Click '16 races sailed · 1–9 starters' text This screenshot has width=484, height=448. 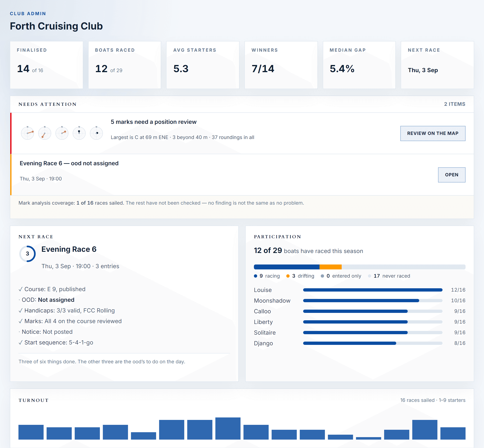tap(433, 400)
